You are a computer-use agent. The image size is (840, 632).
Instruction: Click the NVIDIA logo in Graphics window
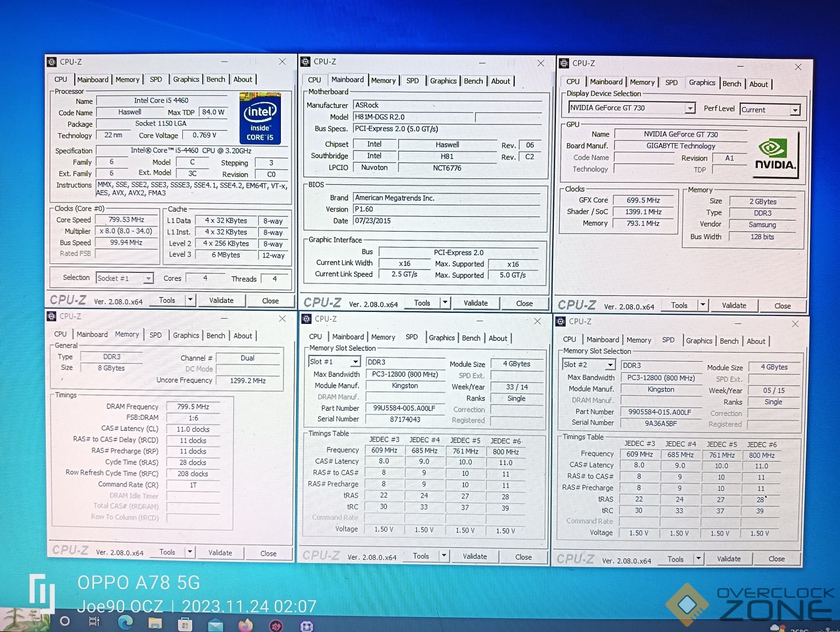[776, 155]
